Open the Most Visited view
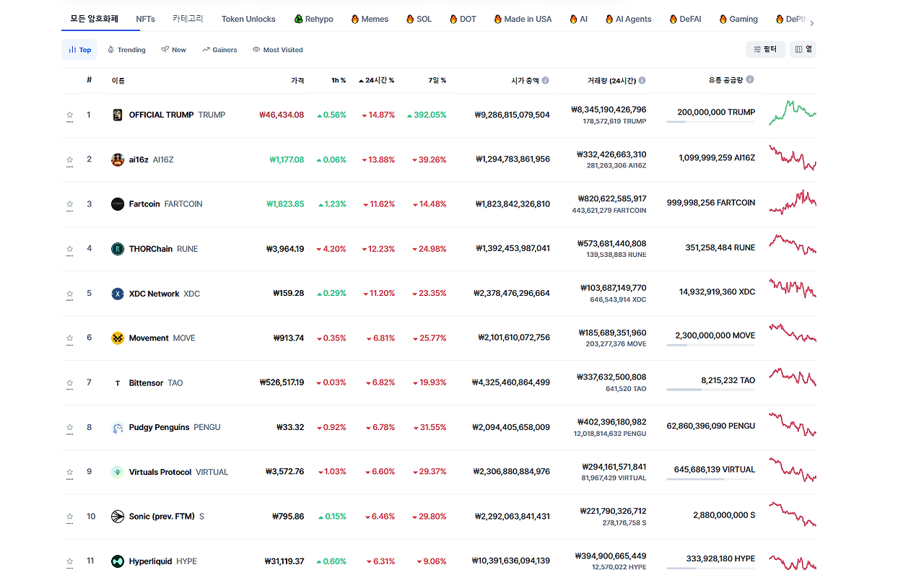Screen dimensions: 924x570 pos(278,50)
